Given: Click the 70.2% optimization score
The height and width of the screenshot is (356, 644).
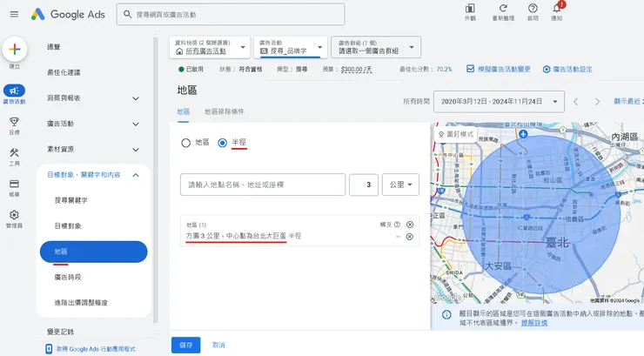Looking at the screenshot, I should pyautogui.click(x=444, y=70).
